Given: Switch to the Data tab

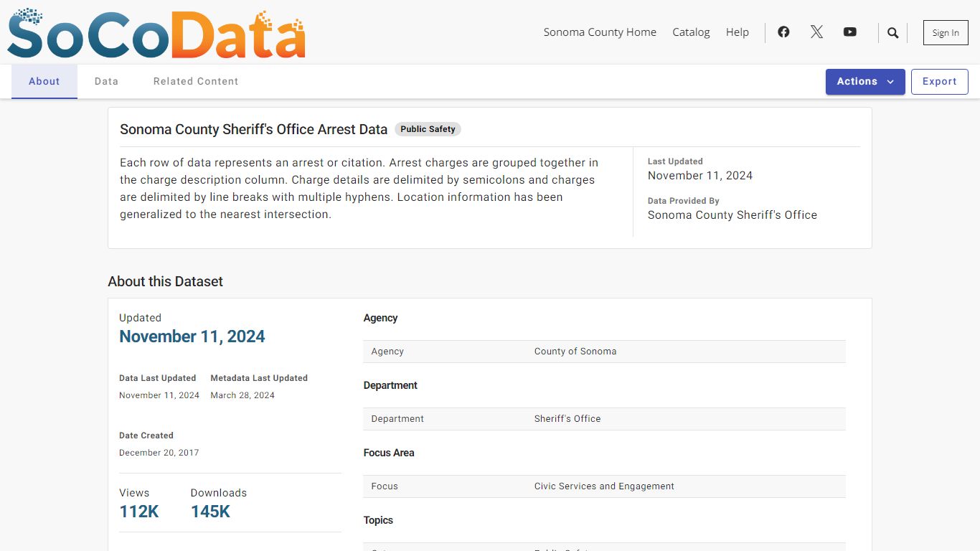Looking at the screenshot, I should (x=106, y=82).
